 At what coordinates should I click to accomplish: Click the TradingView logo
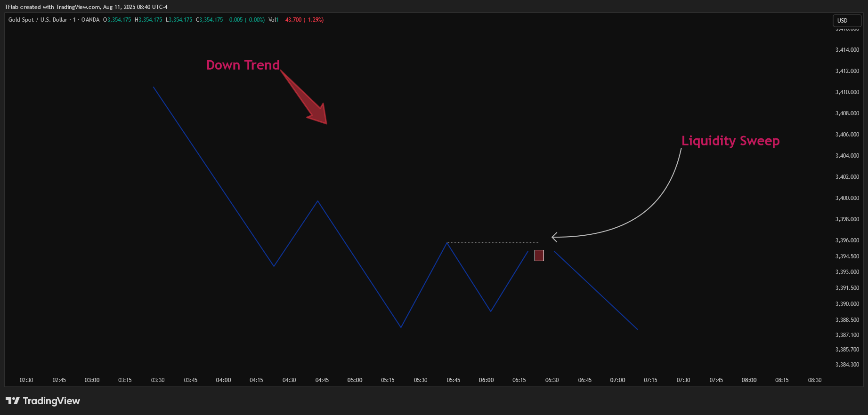click(43, 401)
